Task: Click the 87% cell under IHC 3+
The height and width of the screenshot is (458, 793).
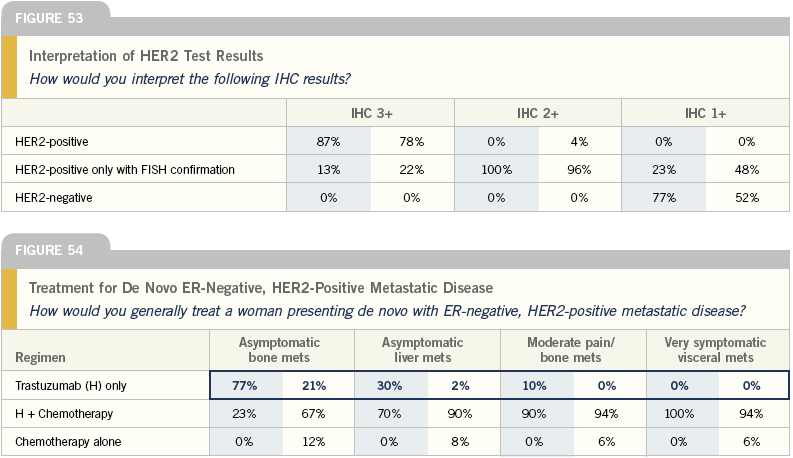Action: pos(329,142)
